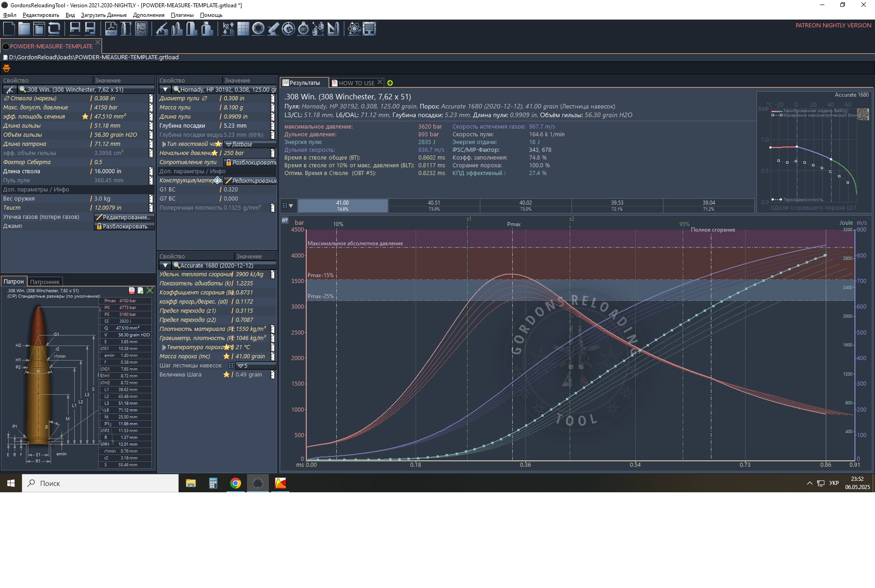Viewport: 875px width, 588px height.
Task: Toggle checkbox next to Вес оружия value
Action: pos(151,199)
